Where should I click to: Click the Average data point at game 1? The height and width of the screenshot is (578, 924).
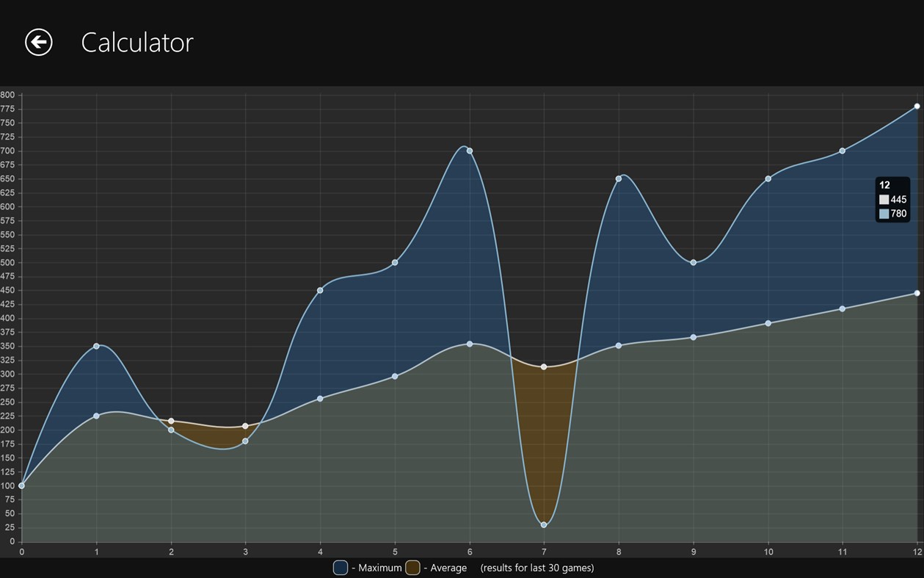96,416
